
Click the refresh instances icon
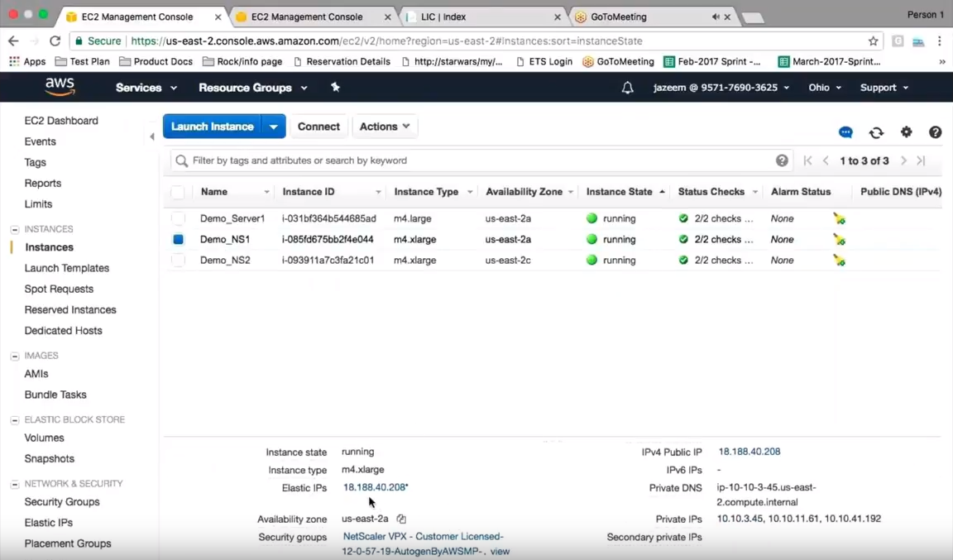coord(876,132)
